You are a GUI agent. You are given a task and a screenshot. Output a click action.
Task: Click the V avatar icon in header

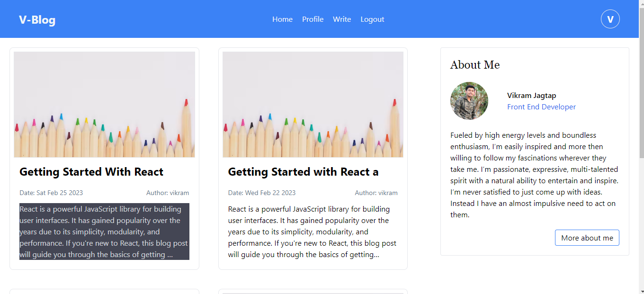(610, 19)
